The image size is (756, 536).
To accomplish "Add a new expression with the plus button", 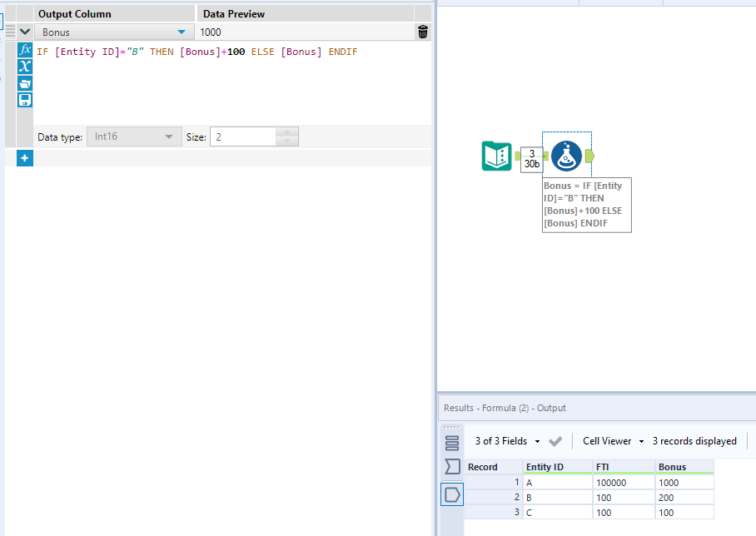I will point(24,157).
